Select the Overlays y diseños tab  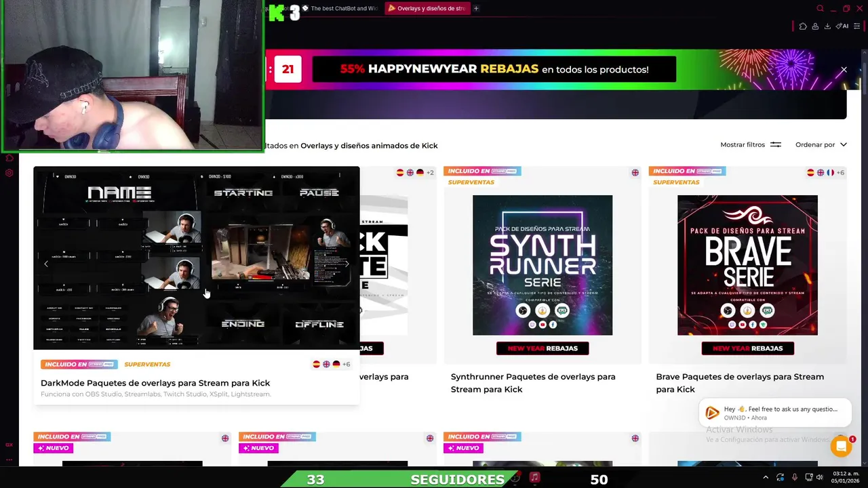pyautogui.click(x=427, y=9)
